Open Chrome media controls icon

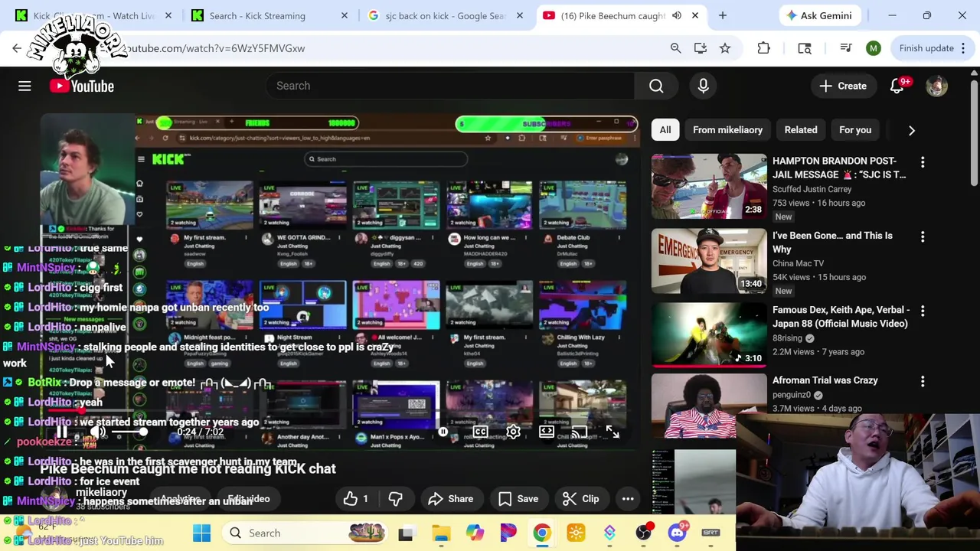(845, 48)
